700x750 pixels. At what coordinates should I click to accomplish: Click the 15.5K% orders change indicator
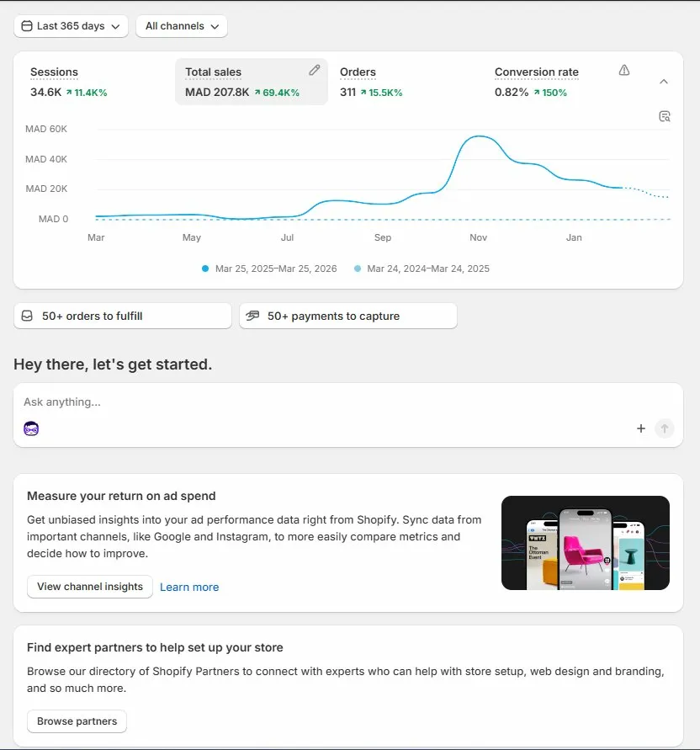(x=382, y=93)
